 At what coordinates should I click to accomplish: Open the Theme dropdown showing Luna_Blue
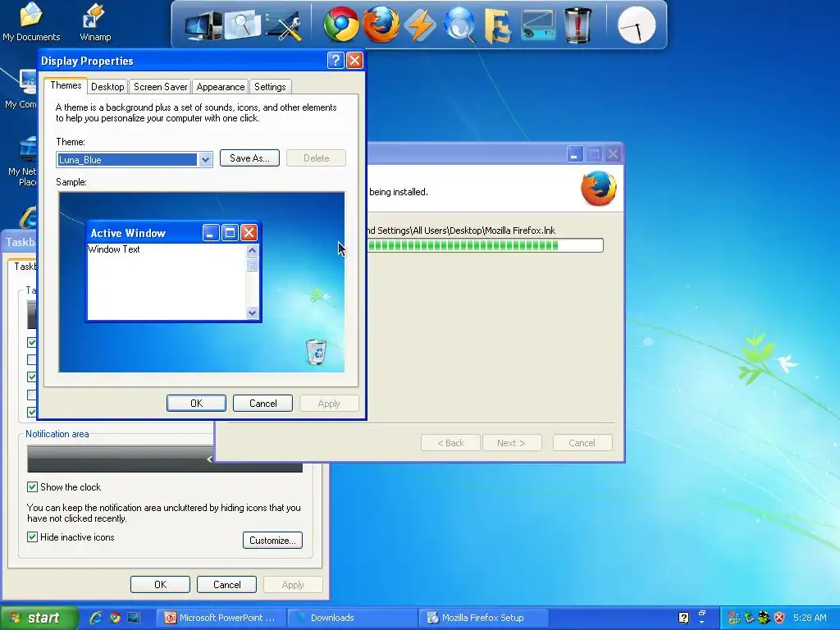pos(205,160)
